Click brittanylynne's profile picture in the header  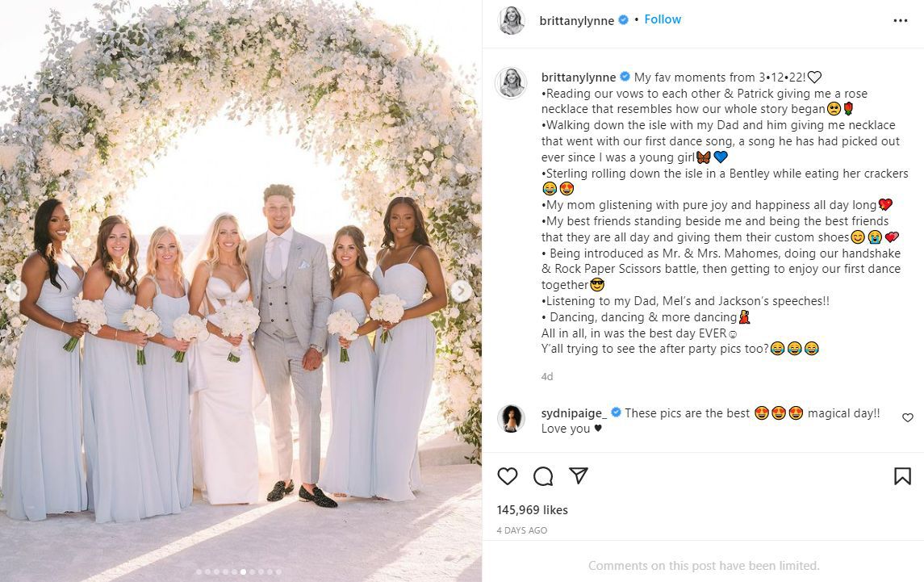tap(511, 19)
